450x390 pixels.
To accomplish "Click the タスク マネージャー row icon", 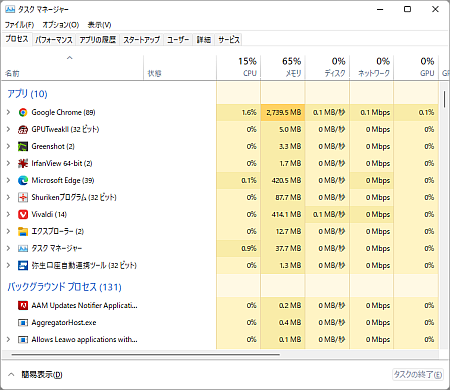I will click(x=23, y=248).
